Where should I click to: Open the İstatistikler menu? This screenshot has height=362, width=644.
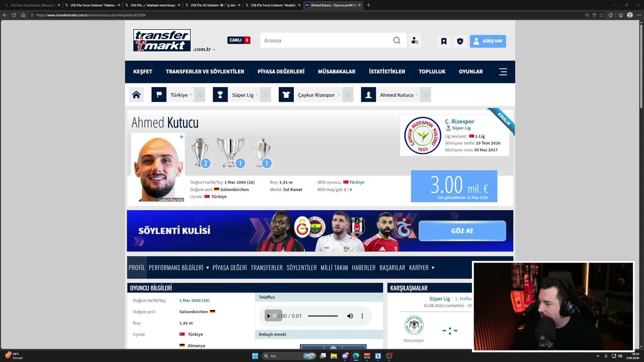click(387, 72)
